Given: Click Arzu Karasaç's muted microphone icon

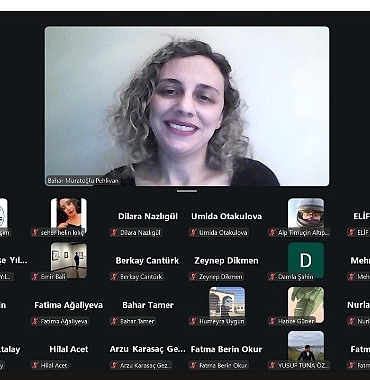Looking at the screenshot, I should click(114, 365).
